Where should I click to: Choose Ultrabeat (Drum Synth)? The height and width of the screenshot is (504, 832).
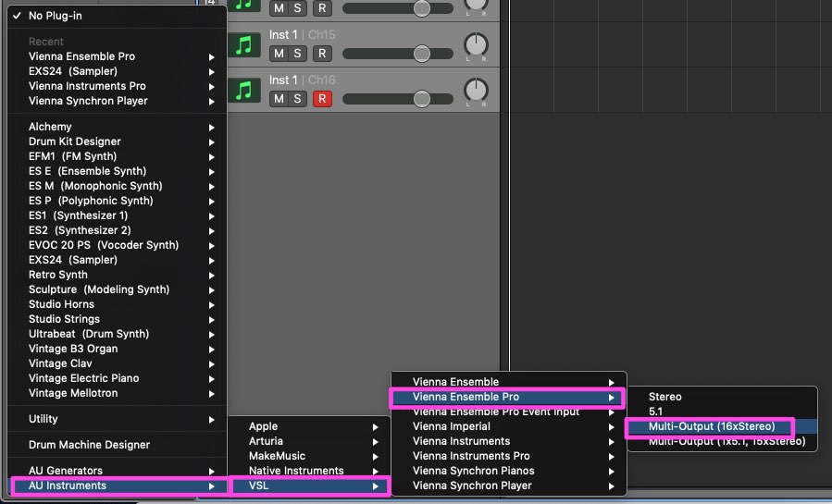tap(118, 334)
